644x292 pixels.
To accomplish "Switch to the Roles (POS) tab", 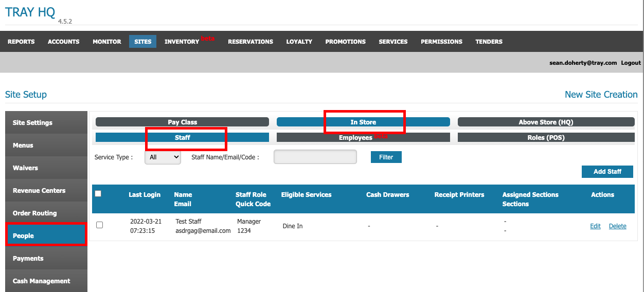I will tap(546, 138).
